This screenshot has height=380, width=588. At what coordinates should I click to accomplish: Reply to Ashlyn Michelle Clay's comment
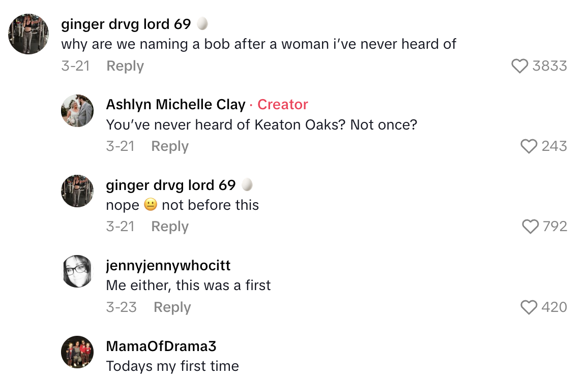pyautogui.click(x=170, y=146)
